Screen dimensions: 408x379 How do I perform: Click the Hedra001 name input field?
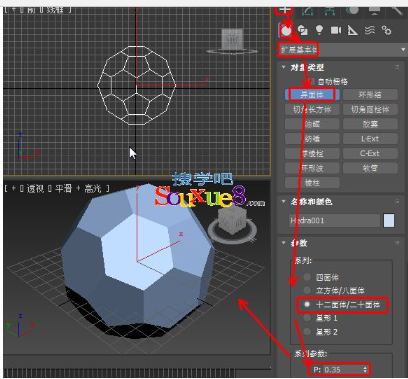coord(334,220)
